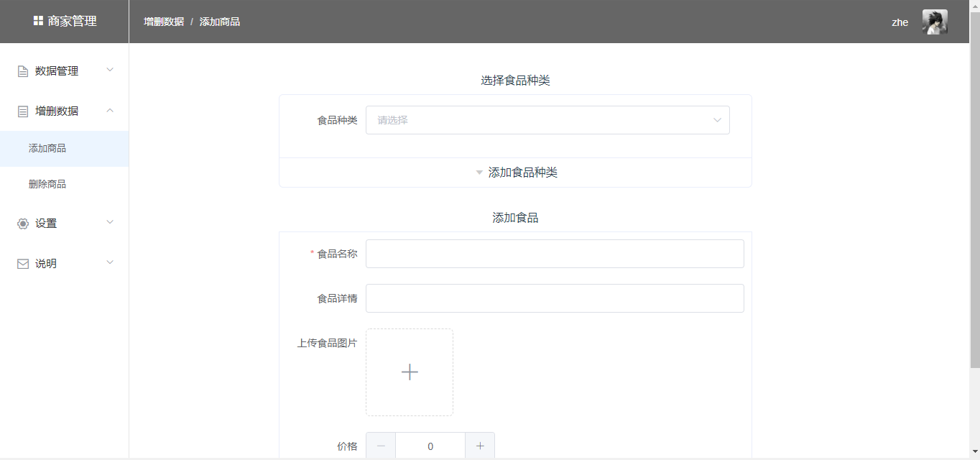
Task: Click the 食品名称 input field
Action: point(555,254)
